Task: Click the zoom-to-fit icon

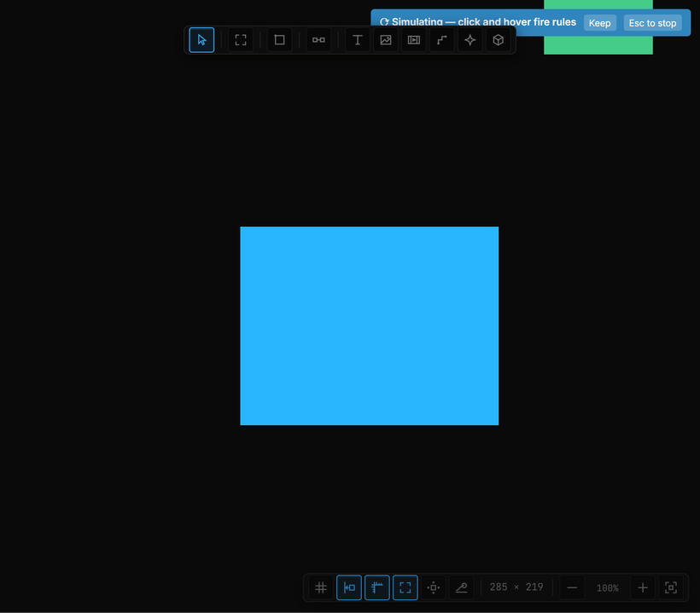Action: [670, 587]
